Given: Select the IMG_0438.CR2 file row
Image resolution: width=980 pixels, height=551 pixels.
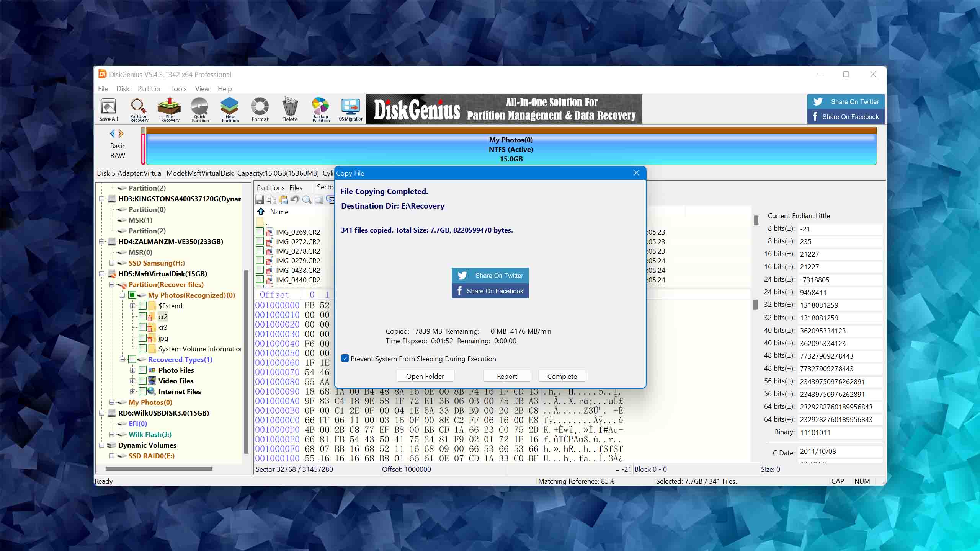Looking at the screenshot, I should click(x=298, y=270).
